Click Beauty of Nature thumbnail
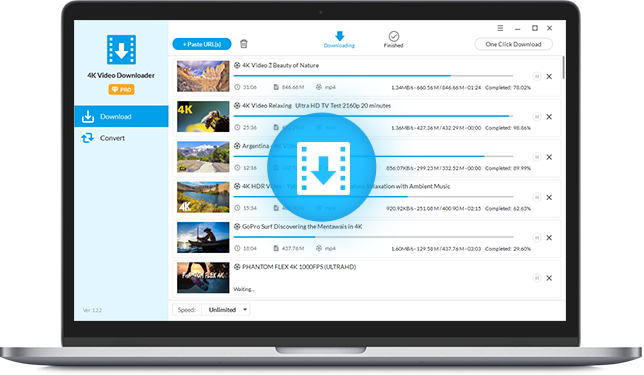The height and width of the screenshot is (375, 644). point(203,76)
